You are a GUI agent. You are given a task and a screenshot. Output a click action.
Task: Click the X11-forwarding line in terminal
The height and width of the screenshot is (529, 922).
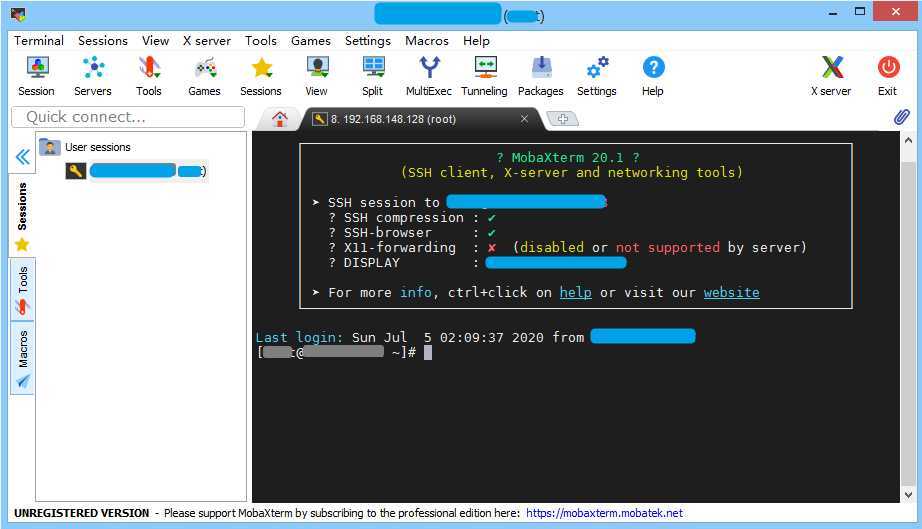coord(567,247)
